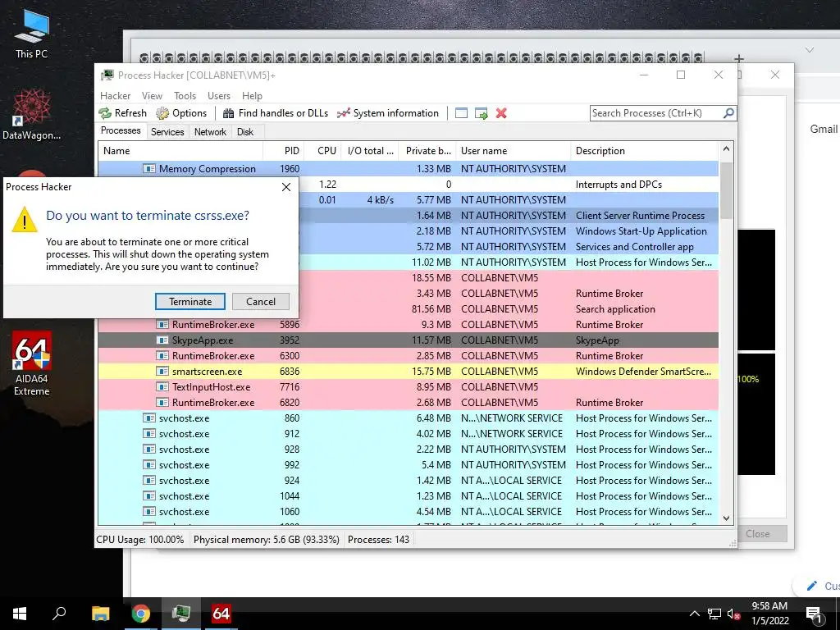
Task: Click Process Hacker taskbar icon
Action: click(x=181, y=614)
